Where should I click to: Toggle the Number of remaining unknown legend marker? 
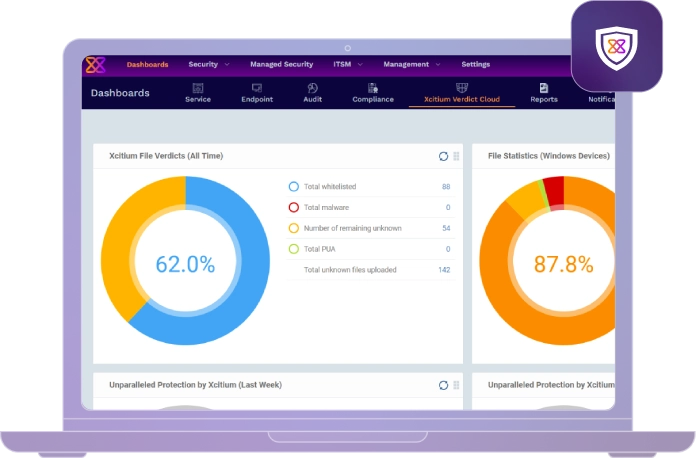tap(293, 228)
